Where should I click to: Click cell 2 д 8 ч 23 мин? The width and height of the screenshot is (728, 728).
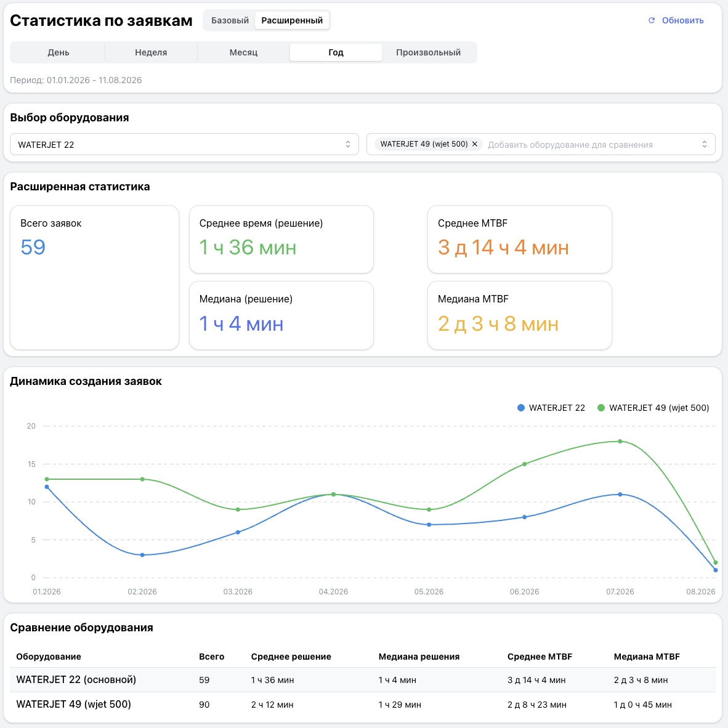pyautogui.click(x=536, y=705)
